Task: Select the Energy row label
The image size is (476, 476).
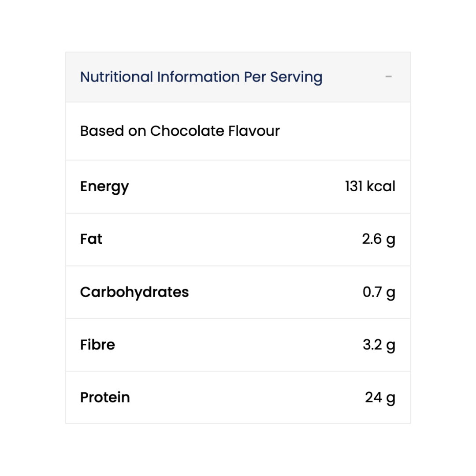Action: point(104,187)
